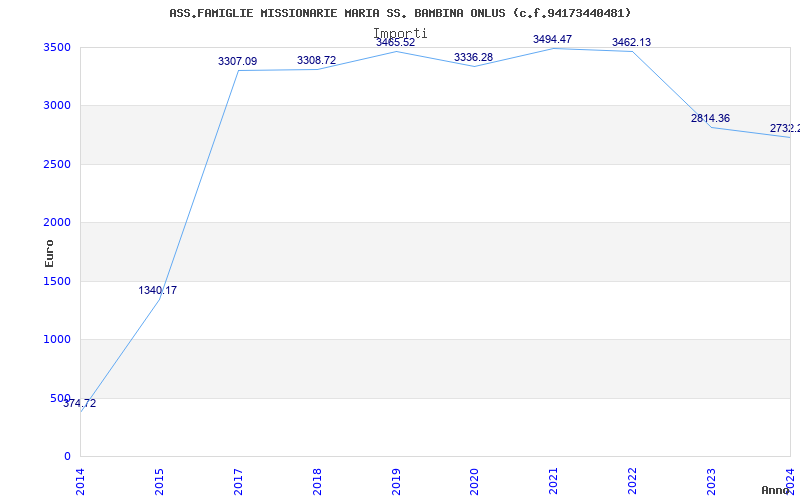The image size is (800, 500).
Task: Click the x-axis year 2019
Action: 396,482
